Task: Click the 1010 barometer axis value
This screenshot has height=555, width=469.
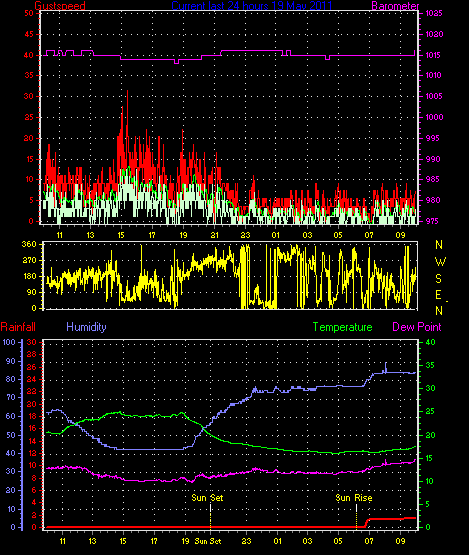Action: pyautogui.click(x=434, y=75)
